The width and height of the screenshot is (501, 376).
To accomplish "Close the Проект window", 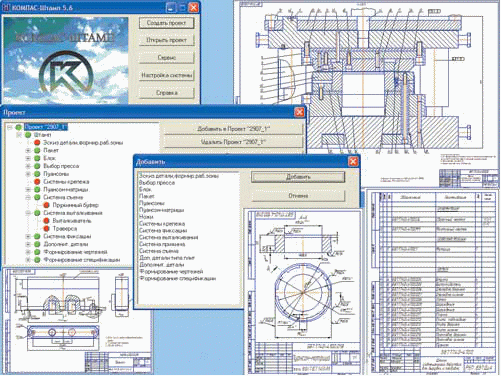I will pos(299,112).
